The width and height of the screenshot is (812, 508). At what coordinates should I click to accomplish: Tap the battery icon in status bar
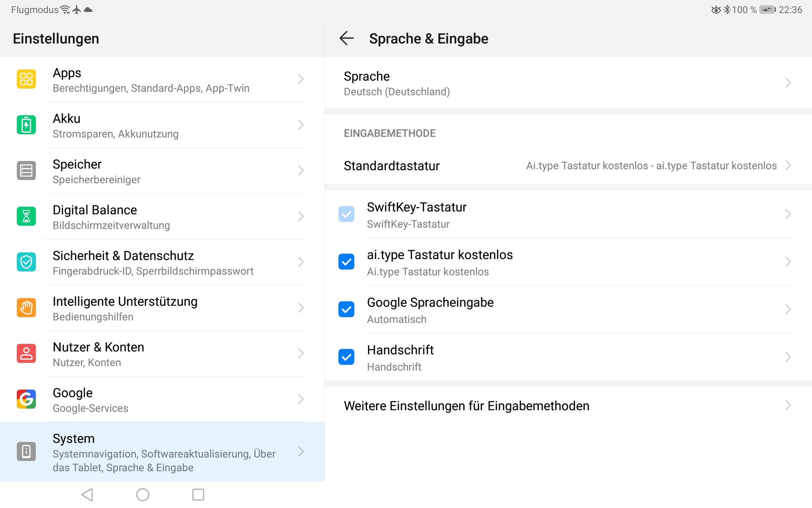[768, 10]
